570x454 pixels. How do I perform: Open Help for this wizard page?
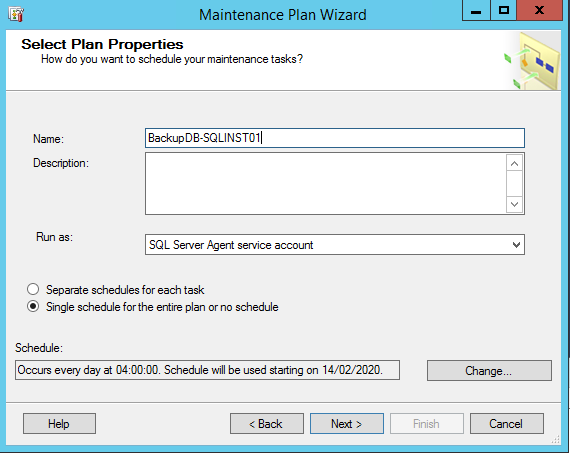(x=59, y=423)
